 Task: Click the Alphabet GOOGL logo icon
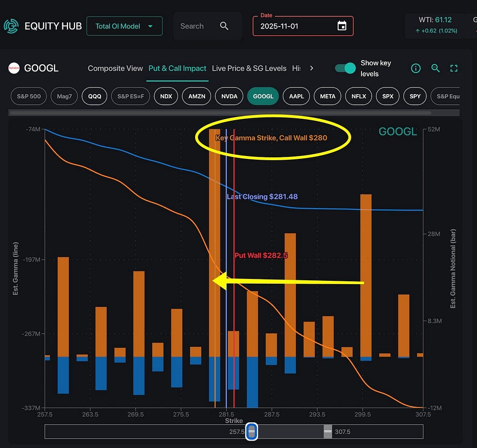(x=14, y=68)
